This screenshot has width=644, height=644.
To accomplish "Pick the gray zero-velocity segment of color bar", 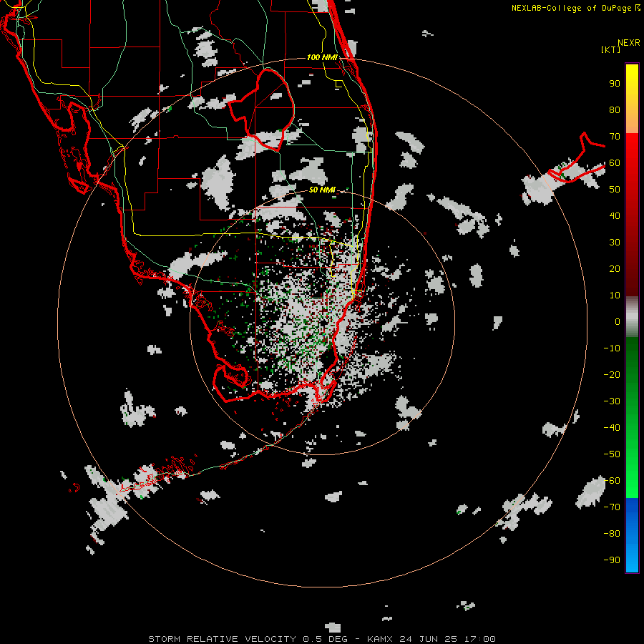I will 632,317.
